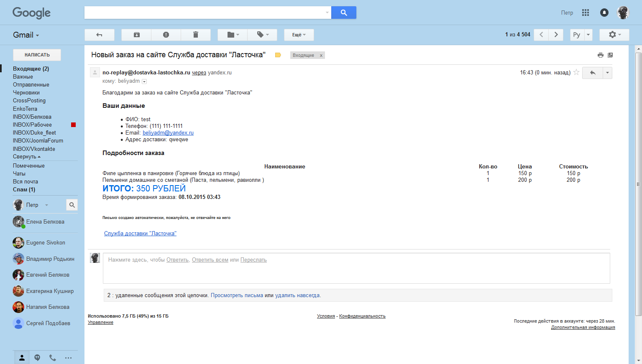Open Дополнительная информация account activity link
The width and height of the screenshot is (642, 364).
click(x=583, y=327)
